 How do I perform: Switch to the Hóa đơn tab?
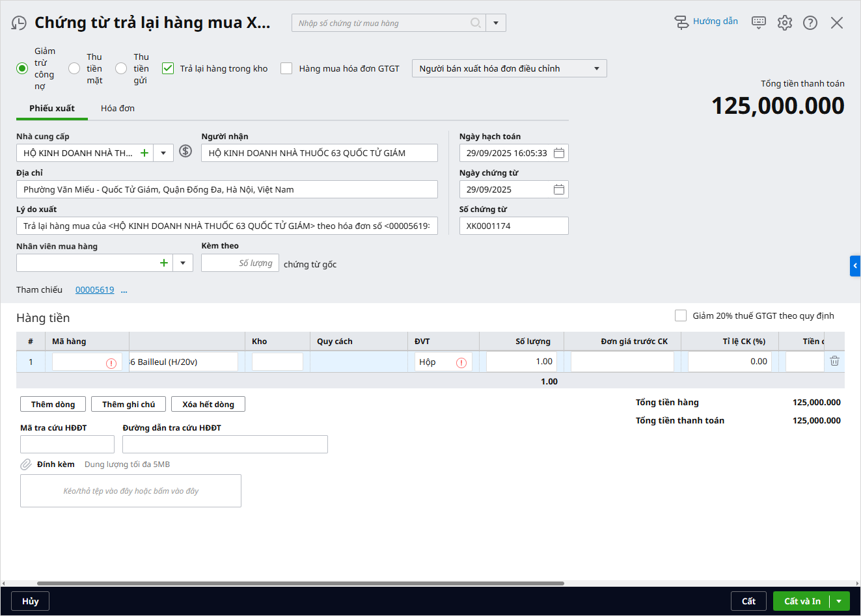click(118, 108)
